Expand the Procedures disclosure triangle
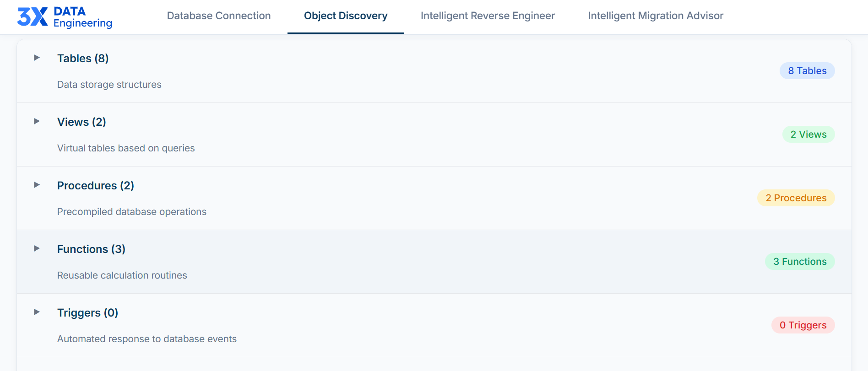 click(x=37, y=185)
